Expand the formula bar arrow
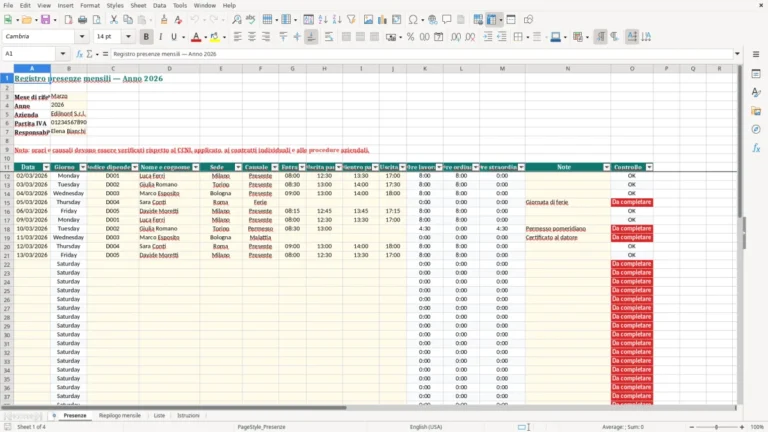 [x=737, y=54]
